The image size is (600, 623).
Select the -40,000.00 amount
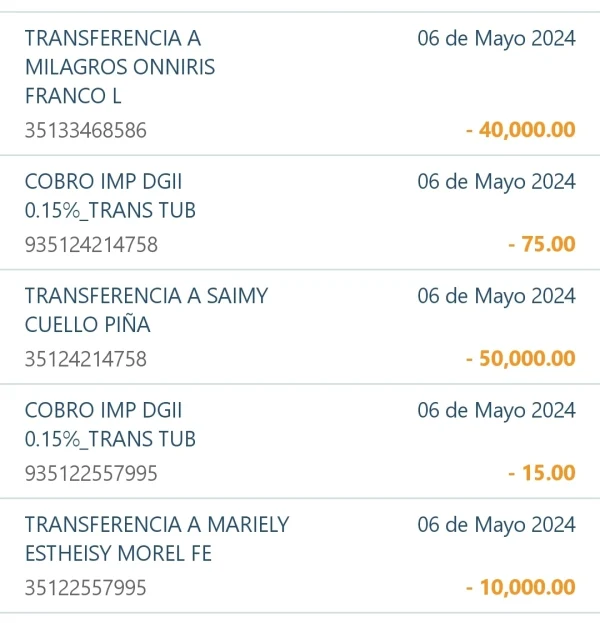521,130
